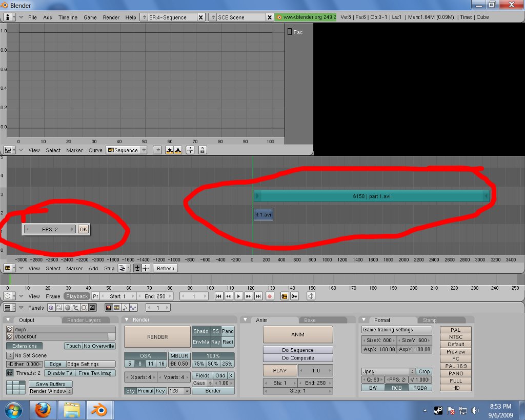The image size is (525, 420).
Task: Select the Anim/playback buttons sub-context icon
Action: pyautogui.click(x=125, y=308)
